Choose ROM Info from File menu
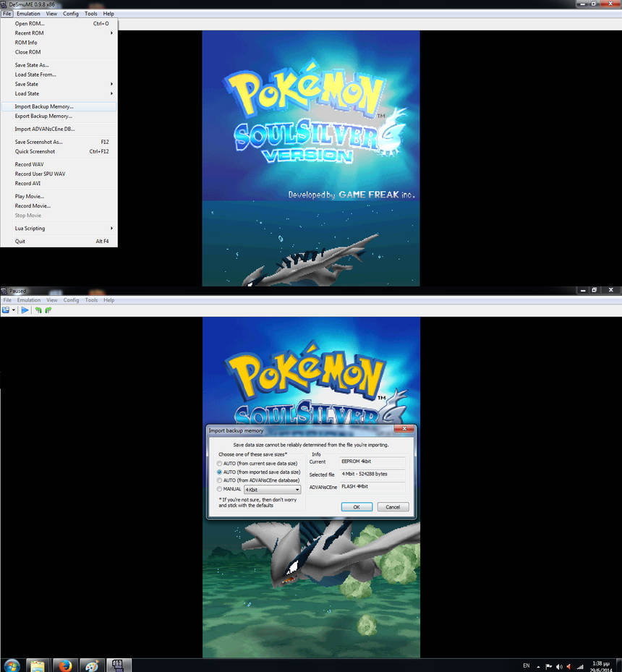This screenshot has height=672, width=622. pyautogui.click(x=59, y=43)
